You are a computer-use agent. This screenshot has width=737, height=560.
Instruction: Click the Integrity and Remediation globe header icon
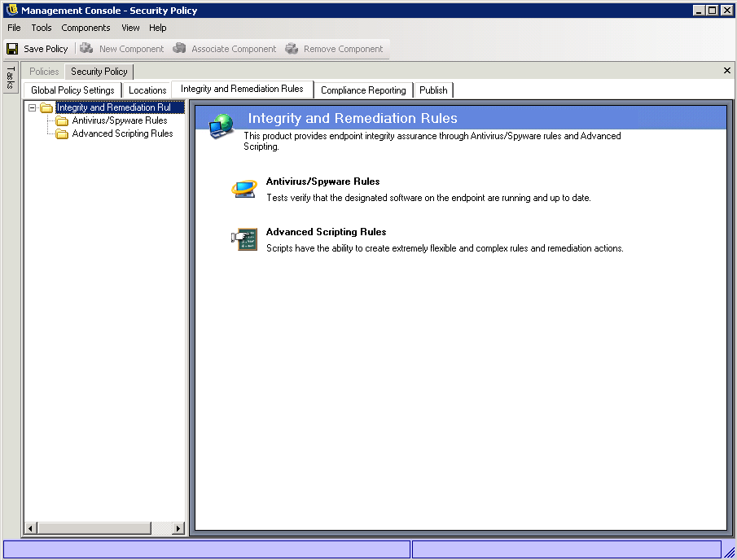coord(221,126)
